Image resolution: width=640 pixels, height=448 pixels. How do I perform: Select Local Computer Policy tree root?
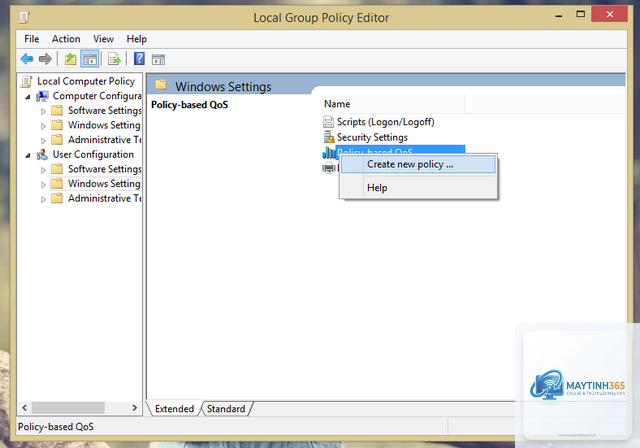86,81
